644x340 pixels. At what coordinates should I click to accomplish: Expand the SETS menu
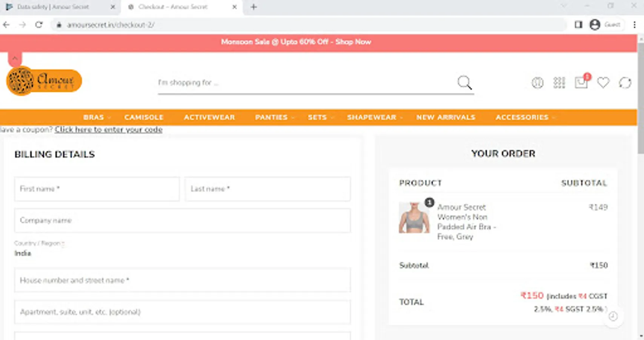321,117
